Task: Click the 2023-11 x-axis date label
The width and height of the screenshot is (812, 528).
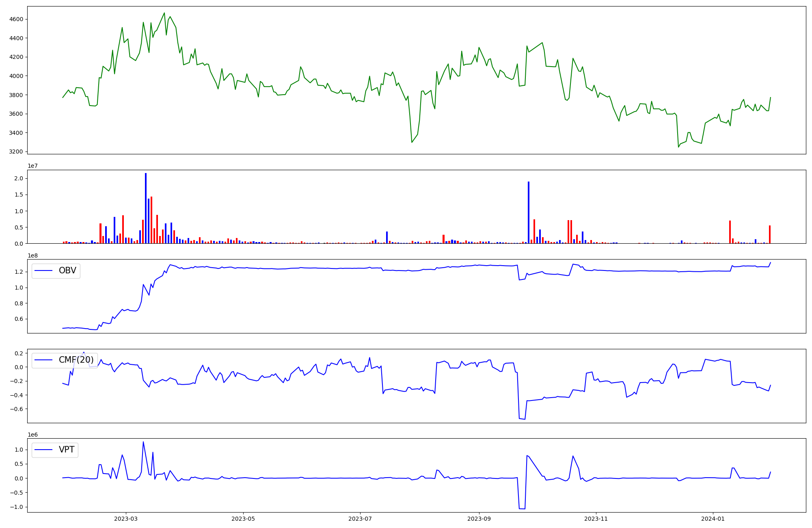Action: click(x=596, y=519)
